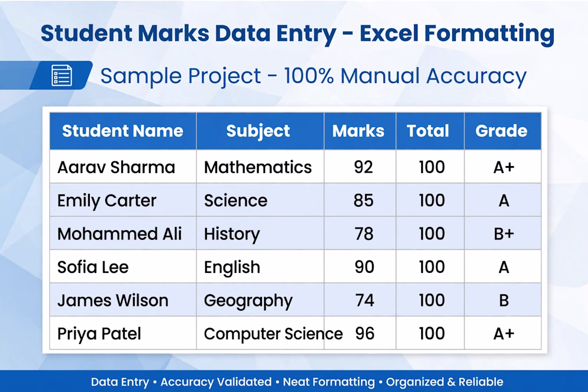Select the Priya Patel name cell
Image resolution: width=588 pixels, height=392 pixels.
pos(122,333)
